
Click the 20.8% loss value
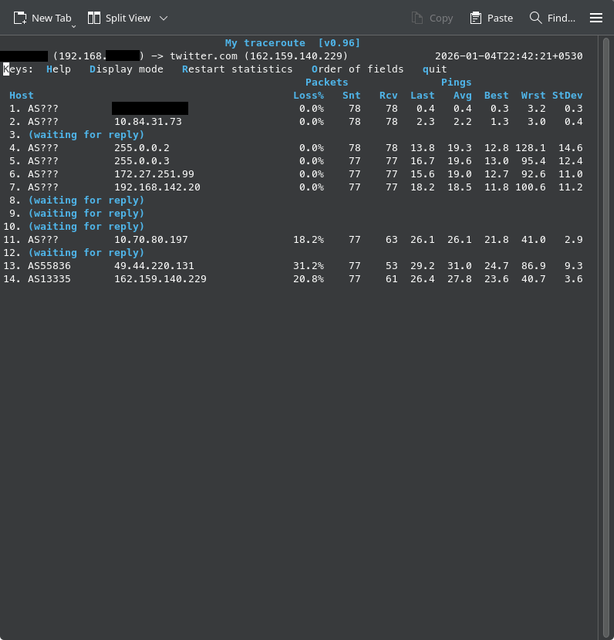click(x=309, y=279)
